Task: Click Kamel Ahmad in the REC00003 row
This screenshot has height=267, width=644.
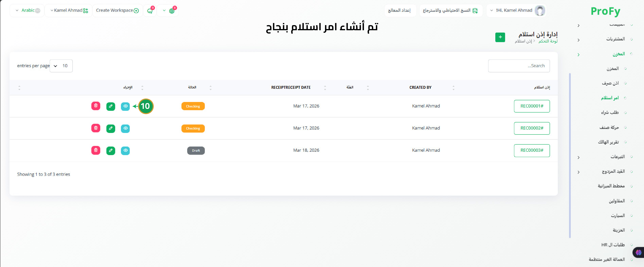Action: tap(426, 150)
